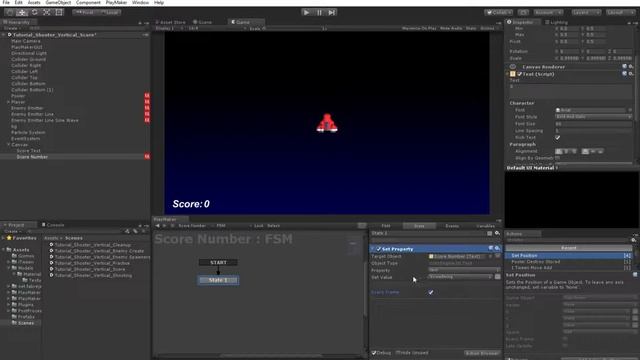Click the Recent category header in Actions
640x360 pixels.
(x=568, y=248)
